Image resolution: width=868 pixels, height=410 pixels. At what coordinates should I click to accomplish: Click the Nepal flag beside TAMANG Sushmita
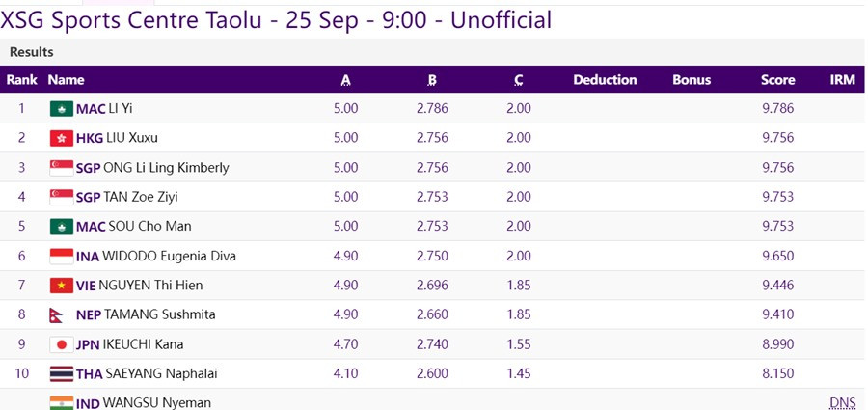point(59,315)
